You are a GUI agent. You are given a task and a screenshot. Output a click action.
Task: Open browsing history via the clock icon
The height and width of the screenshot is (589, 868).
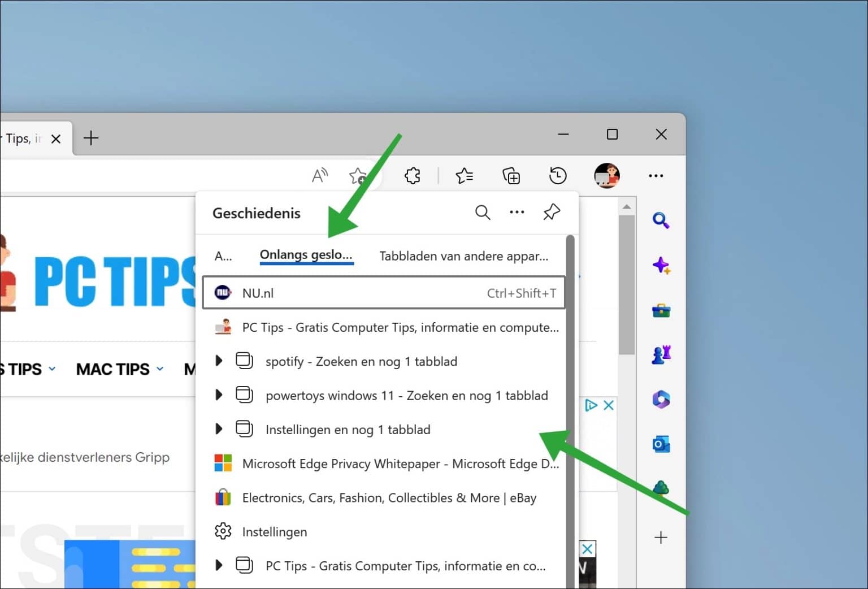[x=557, y=176]
